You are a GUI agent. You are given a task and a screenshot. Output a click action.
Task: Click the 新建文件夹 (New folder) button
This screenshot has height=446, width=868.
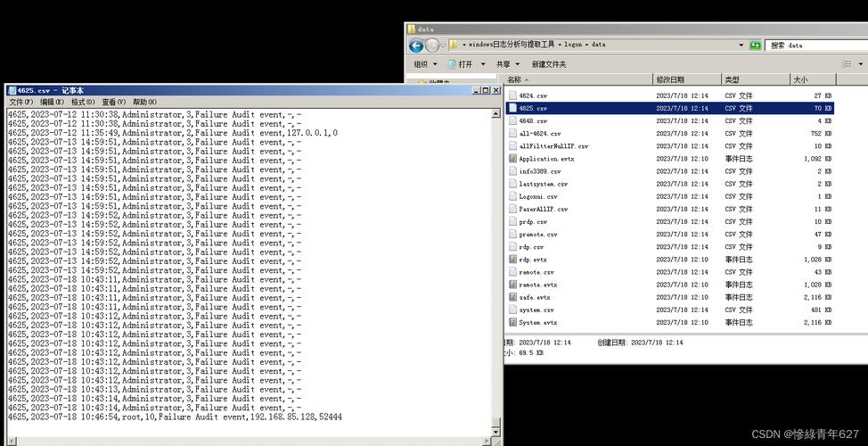[548, 64]
